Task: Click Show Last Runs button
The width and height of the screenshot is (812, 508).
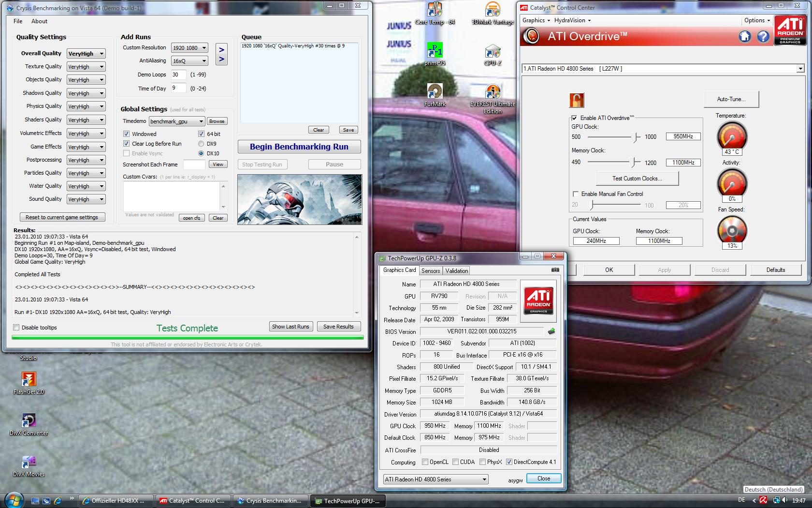Action: (290, 327)
